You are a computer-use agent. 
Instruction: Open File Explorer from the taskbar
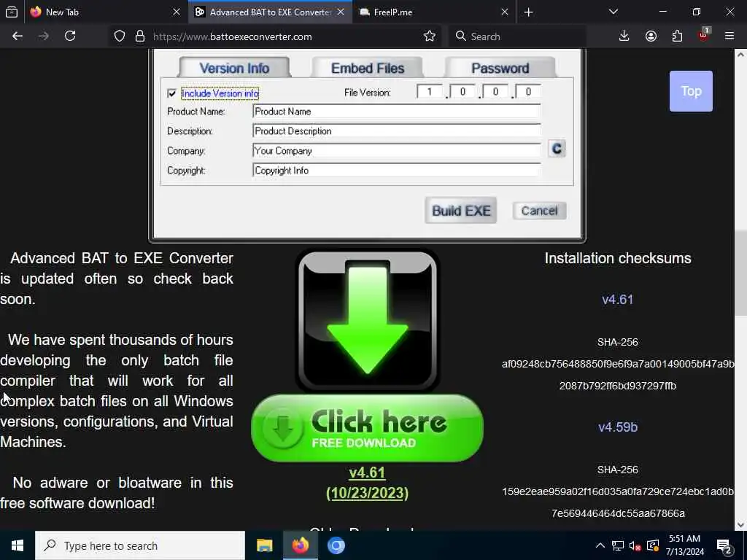pyautogui.click(x=264, y=545)
